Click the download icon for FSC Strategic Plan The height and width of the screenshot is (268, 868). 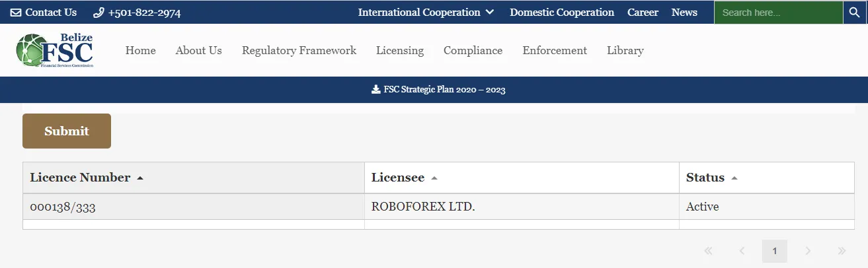coord(375,90)
